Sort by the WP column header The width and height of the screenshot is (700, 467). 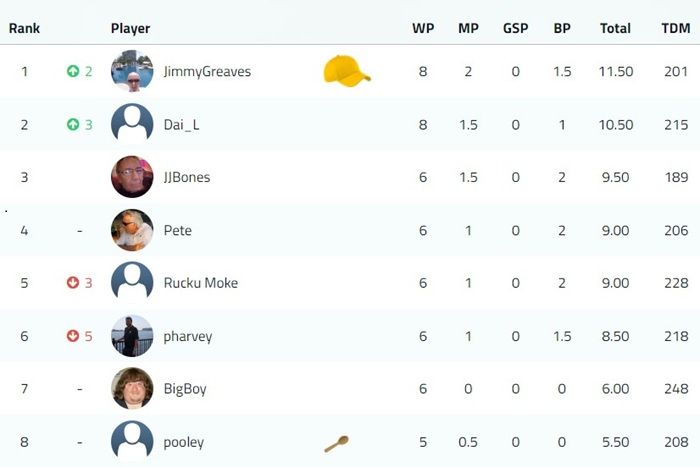[x=423, y=28]
